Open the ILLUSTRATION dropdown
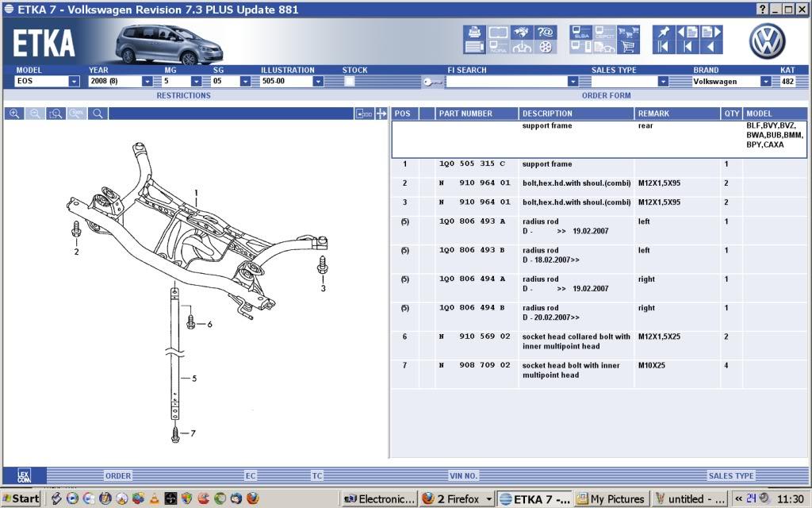 [319, 82]
